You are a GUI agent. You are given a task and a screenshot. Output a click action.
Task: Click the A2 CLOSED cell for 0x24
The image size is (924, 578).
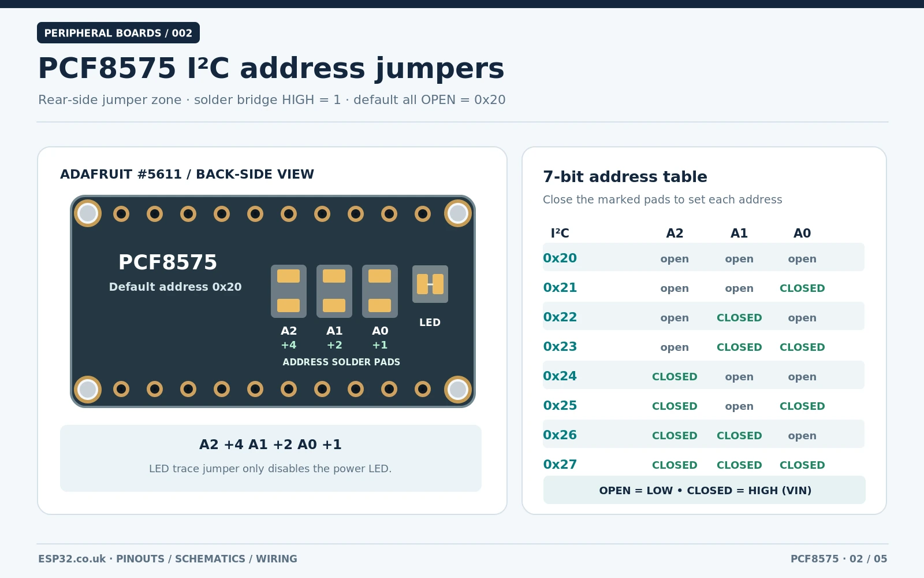675,376
